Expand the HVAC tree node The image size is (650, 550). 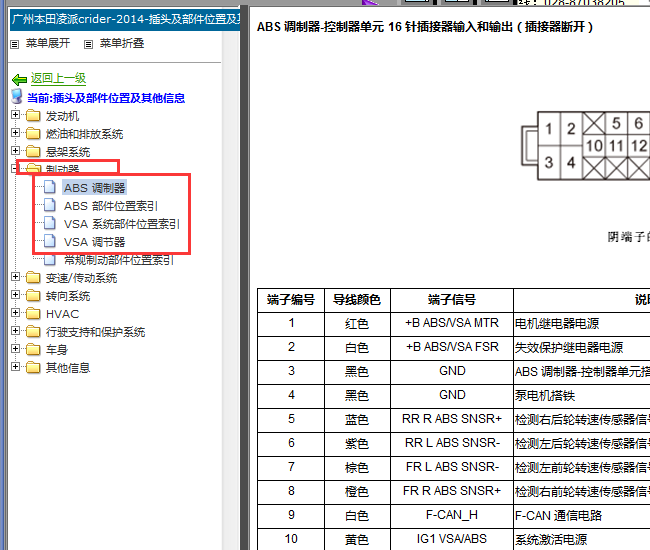click(x=15, y=313)
